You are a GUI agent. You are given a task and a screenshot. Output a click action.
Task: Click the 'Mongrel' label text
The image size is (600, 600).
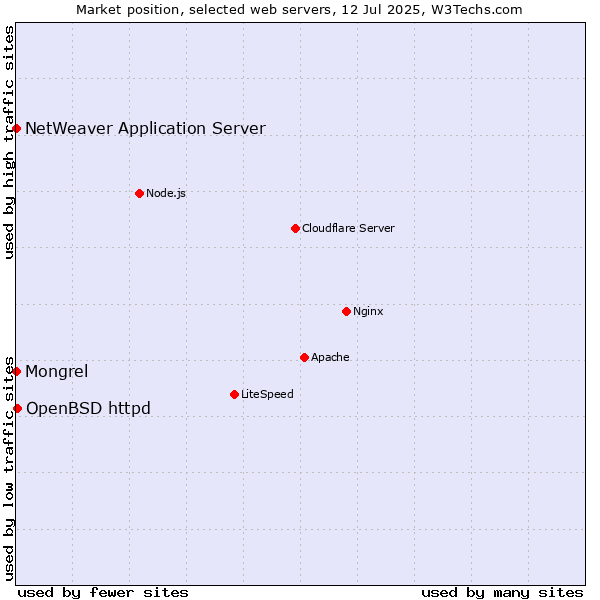point(57,372)
